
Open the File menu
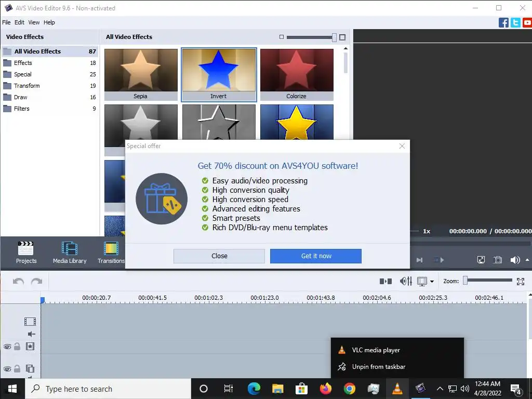[6, 22]
